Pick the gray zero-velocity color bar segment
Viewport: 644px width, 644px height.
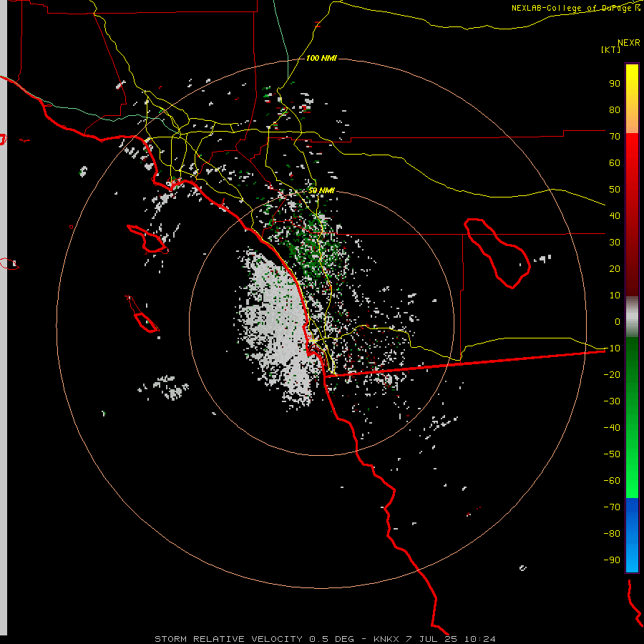pos(632,317)
